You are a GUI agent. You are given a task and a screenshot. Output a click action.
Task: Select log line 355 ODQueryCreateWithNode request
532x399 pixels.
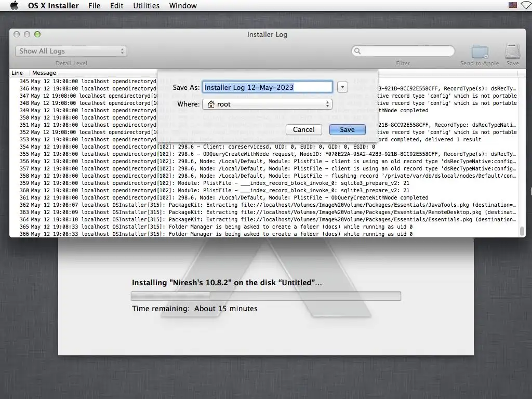click(263, 154)
